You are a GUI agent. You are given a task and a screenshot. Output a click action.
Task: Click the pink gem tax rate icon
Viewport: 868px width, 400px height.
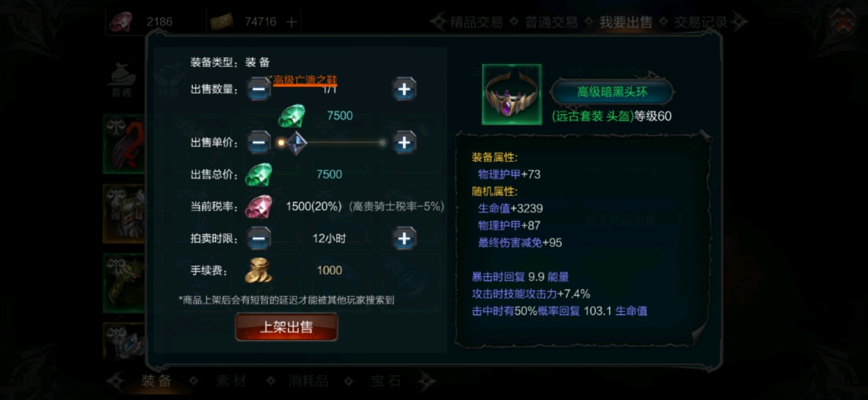tap(258, 206)
